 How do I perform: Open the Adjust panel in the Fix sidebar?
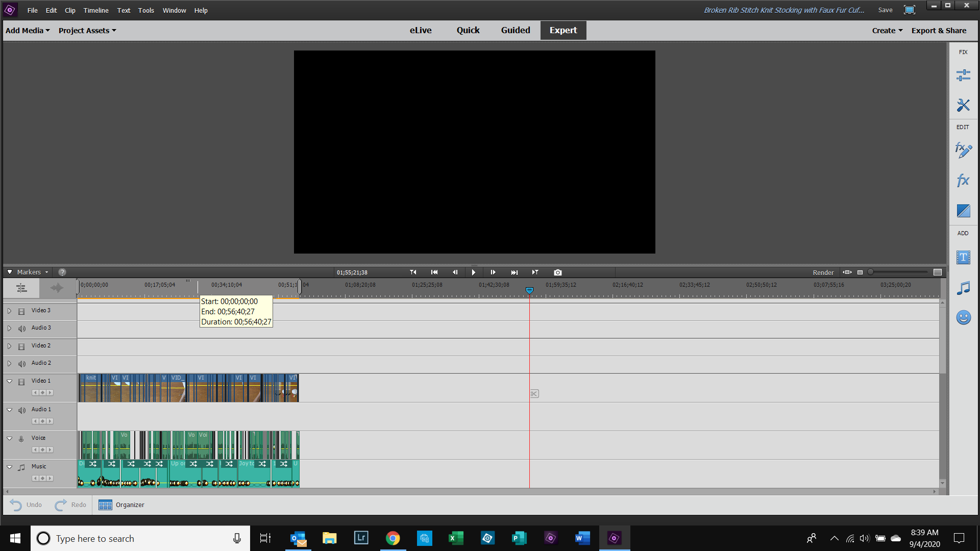[963, 74]
